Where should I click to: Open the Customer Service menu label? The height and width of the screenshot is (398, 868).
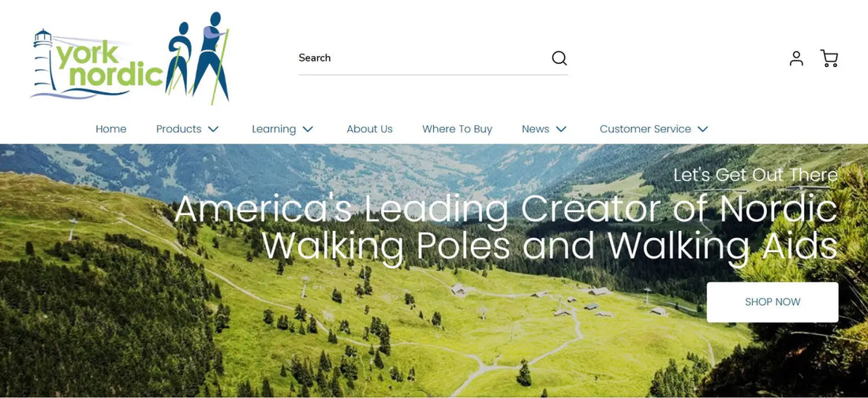click(645, 128)
